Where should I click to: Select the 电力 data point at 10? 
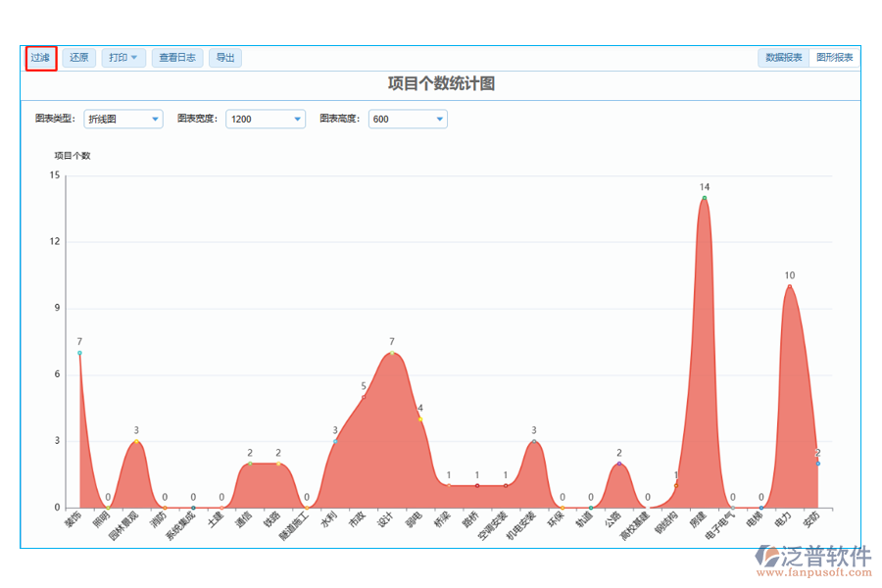pyautogui.click(x=789, y=286)
